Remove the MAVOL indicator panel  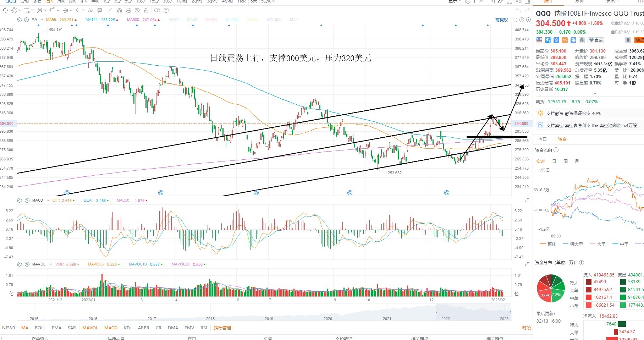(x=27, y=264)
